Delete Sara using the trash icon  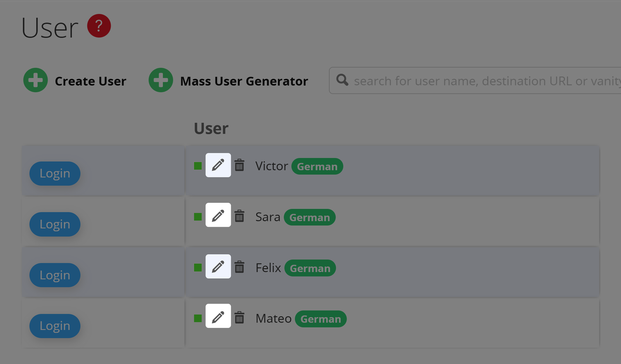239,216
